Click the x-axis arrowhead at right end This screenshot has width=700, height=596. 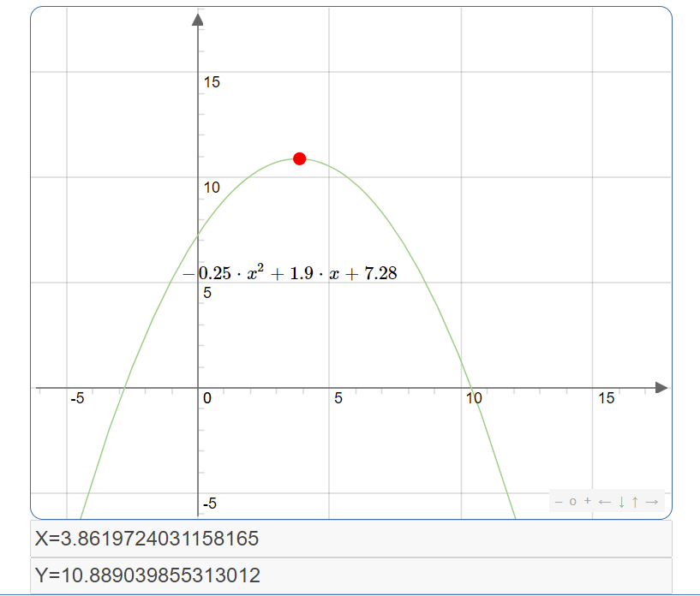[661, 388]
